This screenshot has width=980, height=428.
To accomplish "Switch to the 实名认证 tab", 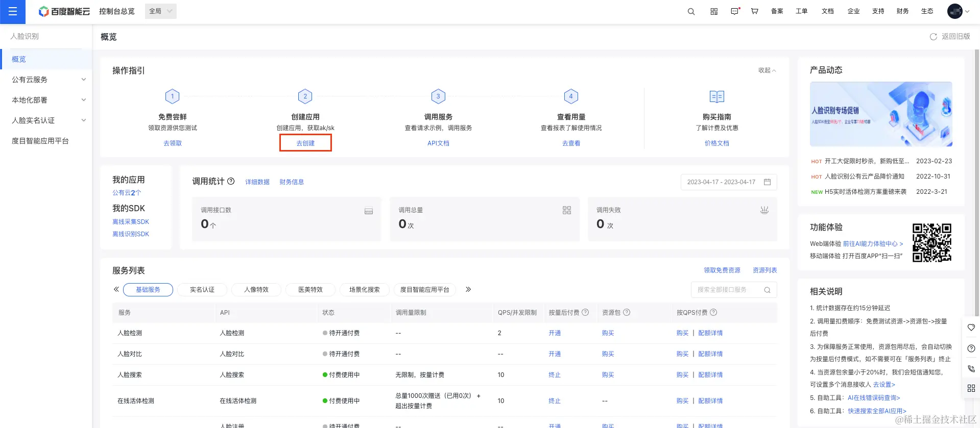I will click(202, 290).
